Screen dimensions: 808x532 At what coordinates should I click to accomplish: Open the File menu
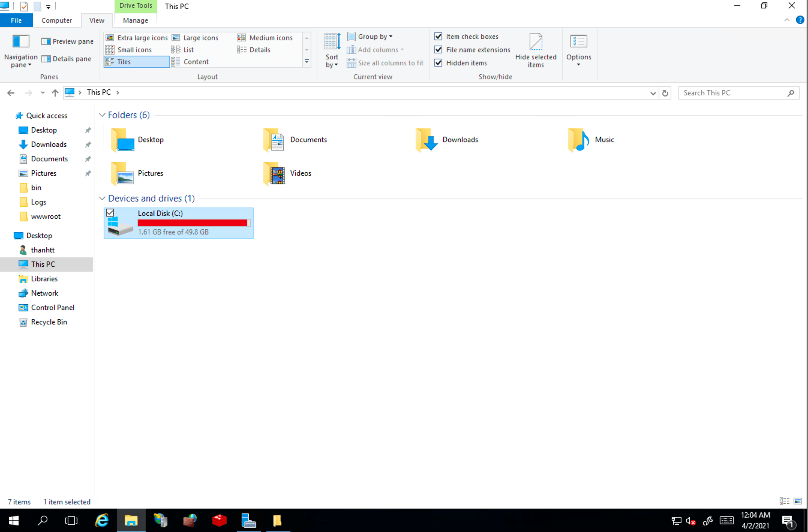16,20
